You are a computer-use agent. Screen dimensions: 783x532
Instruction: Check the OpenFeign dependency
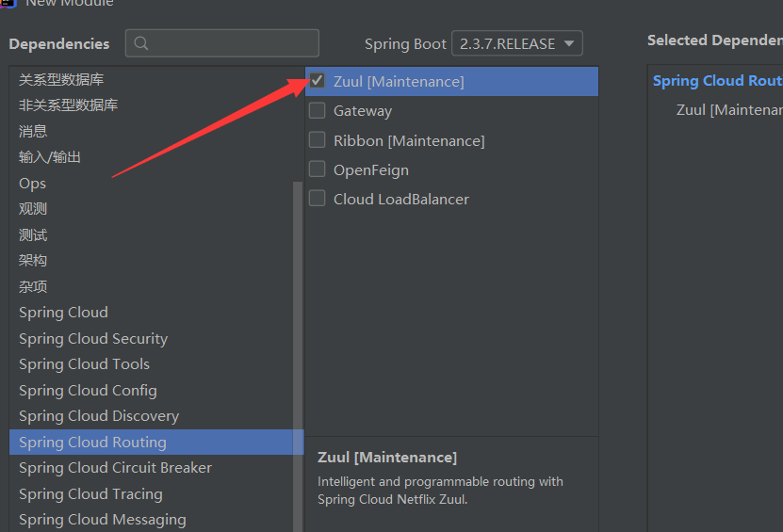tap(318, 169)
